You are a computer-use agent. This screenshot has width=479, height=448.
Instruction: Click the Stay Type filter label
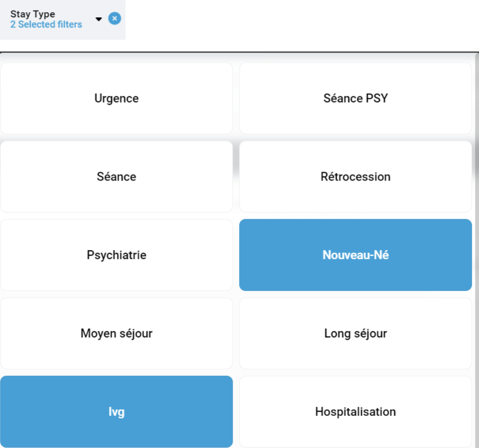[33, 14]
